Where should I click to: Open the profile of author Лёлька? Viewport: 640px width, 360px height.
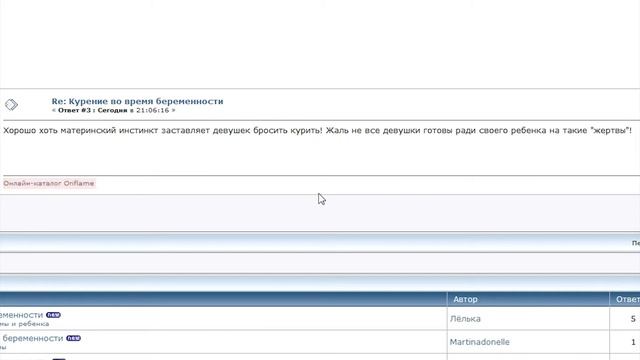point(465,319)
